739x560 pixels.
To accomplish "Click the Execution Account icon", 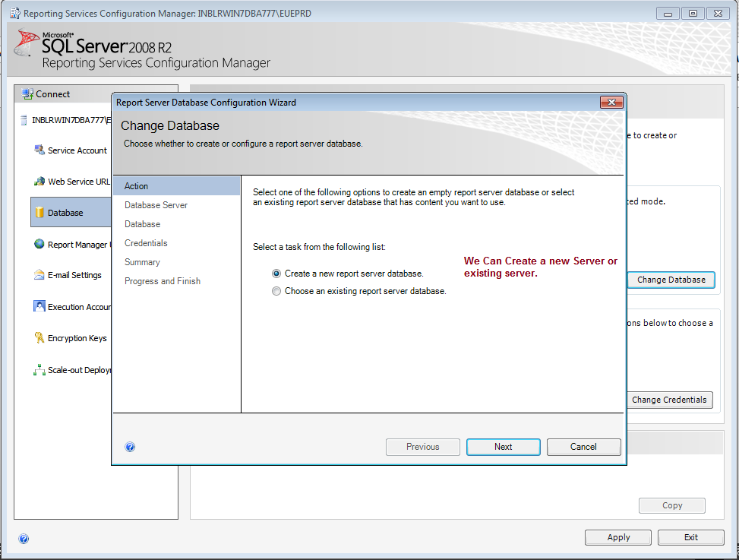I will pos(39,306).
